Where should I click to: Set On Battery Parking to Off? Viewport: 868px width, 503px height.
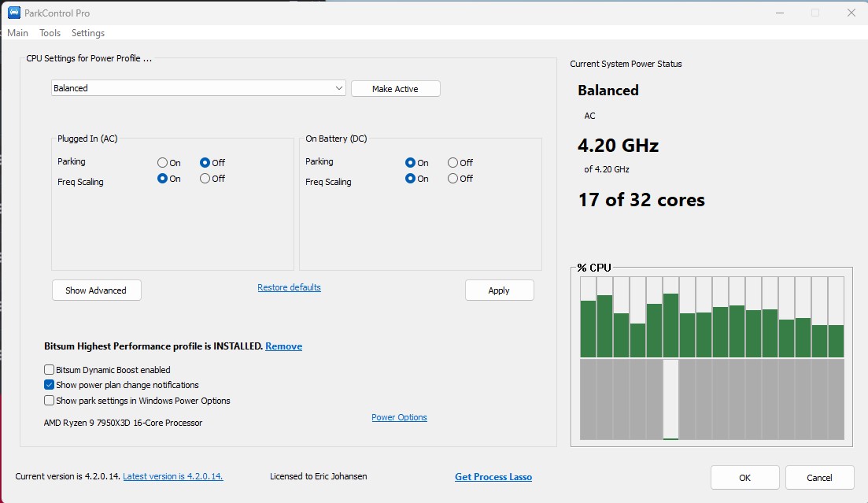click(x=453, y=163)
